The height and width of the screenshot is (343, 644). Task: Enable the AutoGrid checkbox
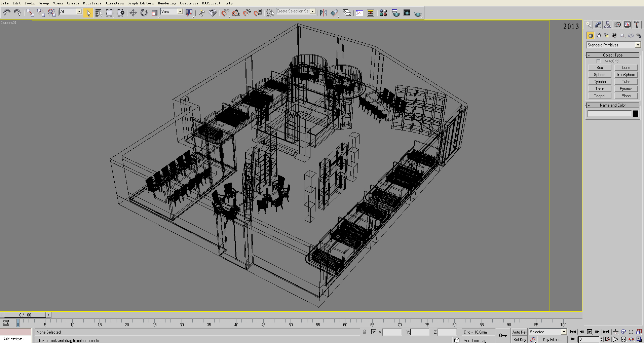[599, 61]
